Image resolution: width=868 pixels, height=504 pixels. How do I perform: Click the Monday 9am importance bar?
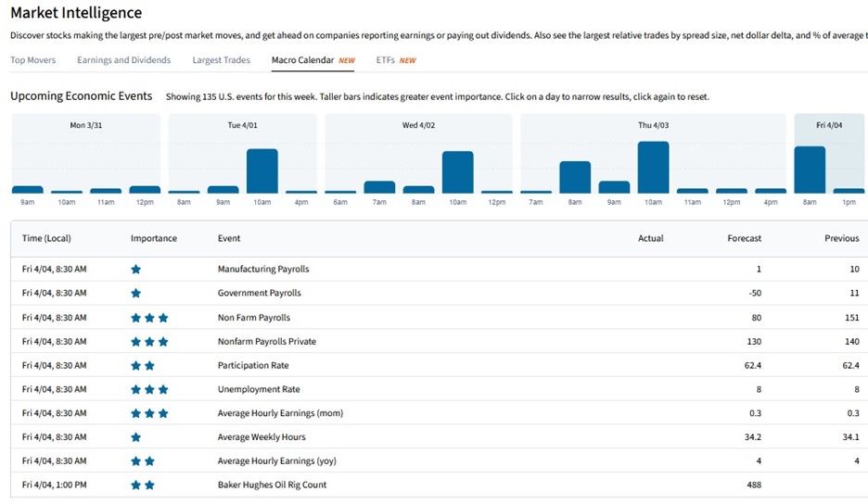tap(28, 190)
